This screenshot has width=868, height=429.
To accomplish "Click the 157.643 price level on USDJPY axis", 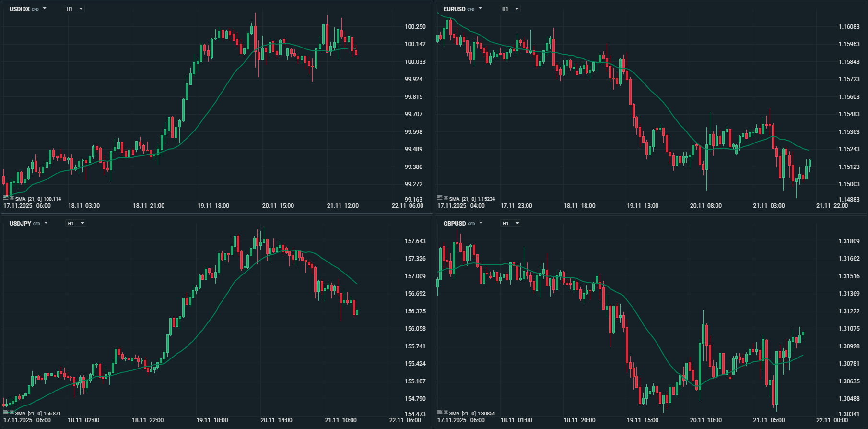I will tap(415, 241).
